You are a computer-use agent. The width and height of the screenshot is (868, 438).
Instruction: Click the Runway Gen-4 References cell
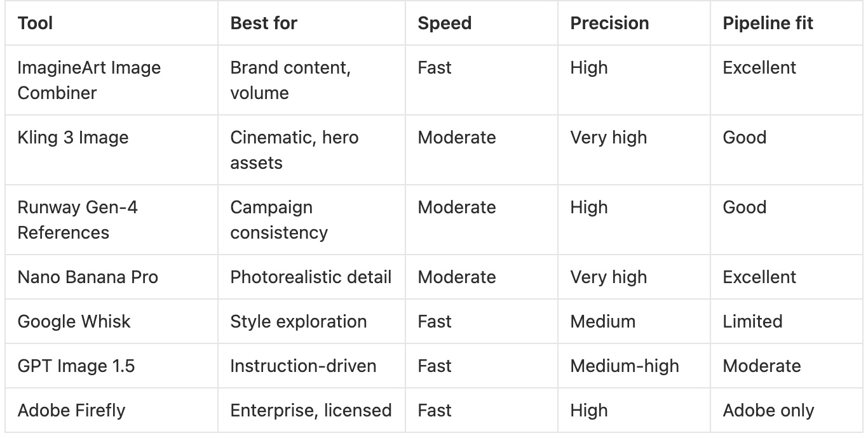(78, 220)
